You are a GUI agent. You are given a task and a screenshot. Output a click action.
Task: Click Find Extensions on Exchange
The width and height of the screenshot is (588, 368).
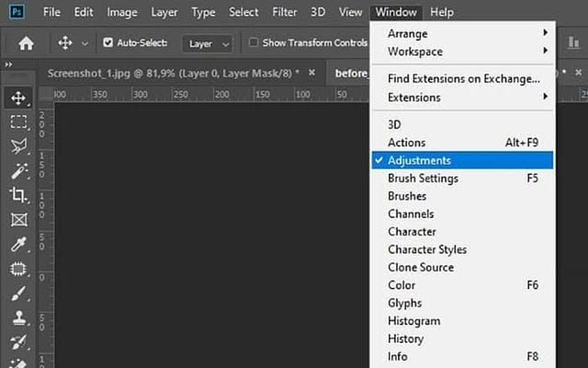tap(462, 79)
